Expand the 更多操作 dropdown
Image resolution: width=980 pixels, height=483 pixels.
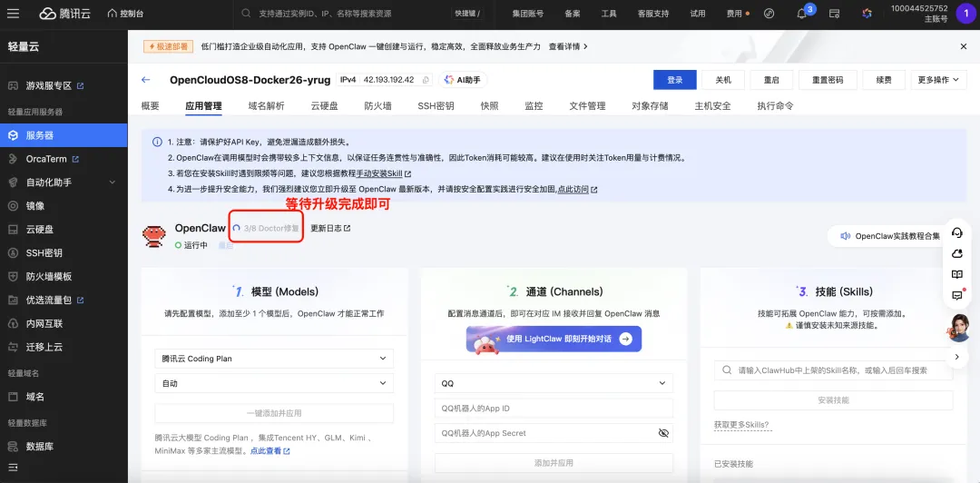(x=938, y=80)
